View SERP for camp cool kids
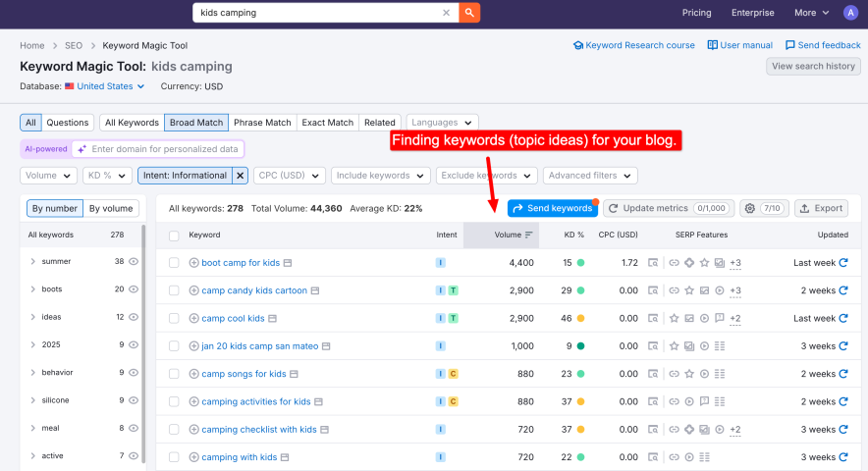 click(x=653, y=318)
